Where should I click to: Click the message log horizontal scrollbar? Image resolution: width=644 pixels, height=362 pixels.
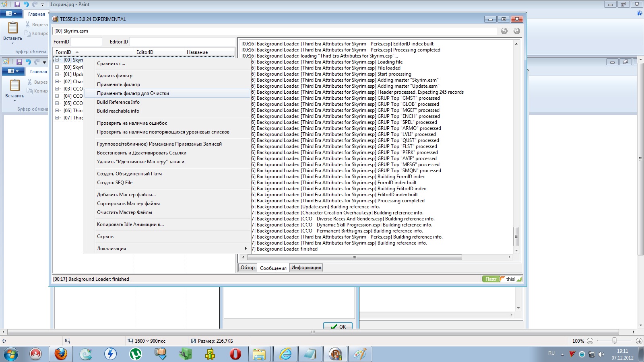click(354, 257)
